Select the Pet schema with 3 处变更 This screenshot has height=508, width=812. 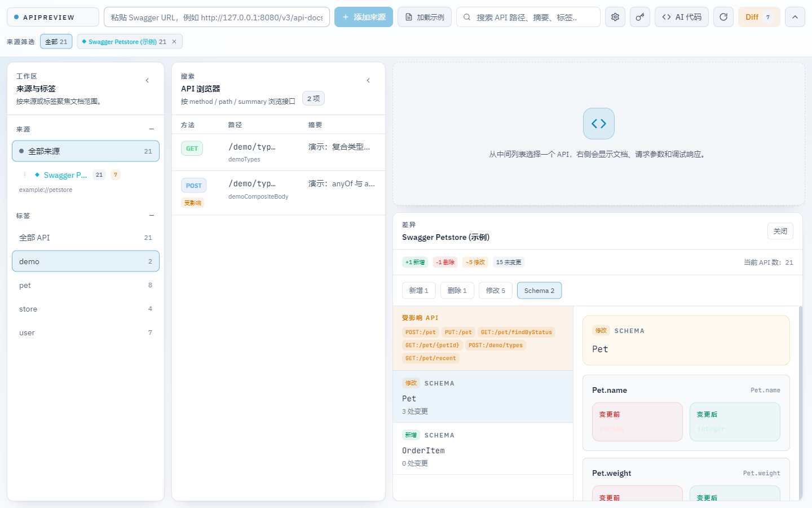[x=483, y=397]
